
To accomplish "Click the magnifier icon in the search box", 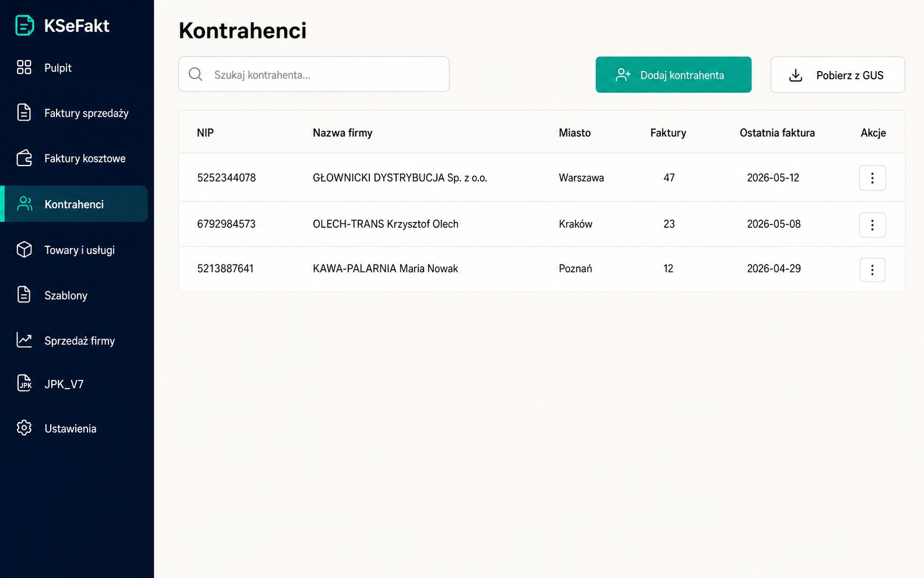I will tap(196, 75).
